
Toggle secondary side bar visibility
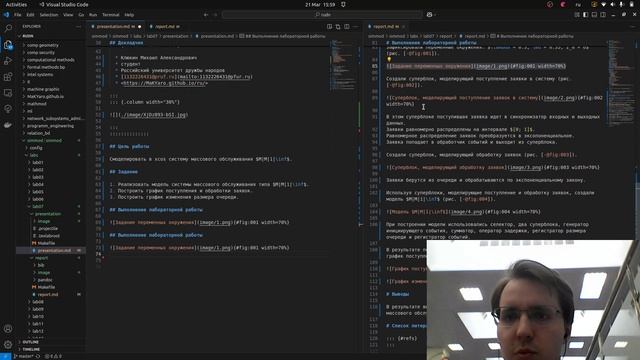[603, 15]
